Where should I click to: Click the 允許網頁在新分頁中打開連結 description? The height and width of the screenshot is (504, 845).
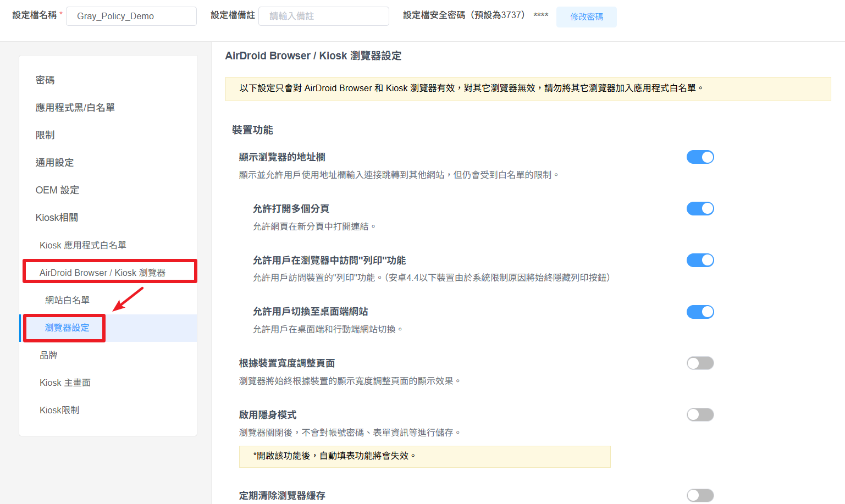pos(314,226)
